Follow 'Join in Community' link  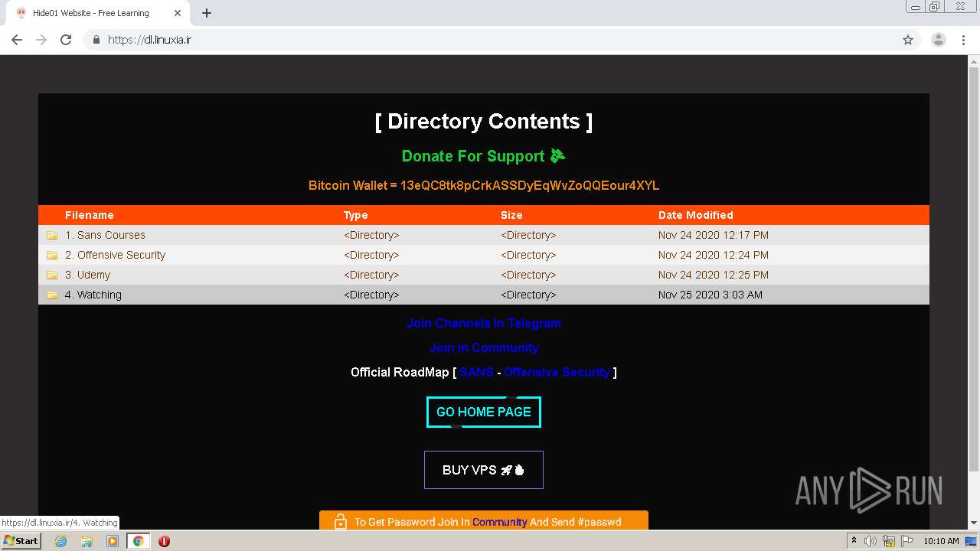tap(483, 347)
